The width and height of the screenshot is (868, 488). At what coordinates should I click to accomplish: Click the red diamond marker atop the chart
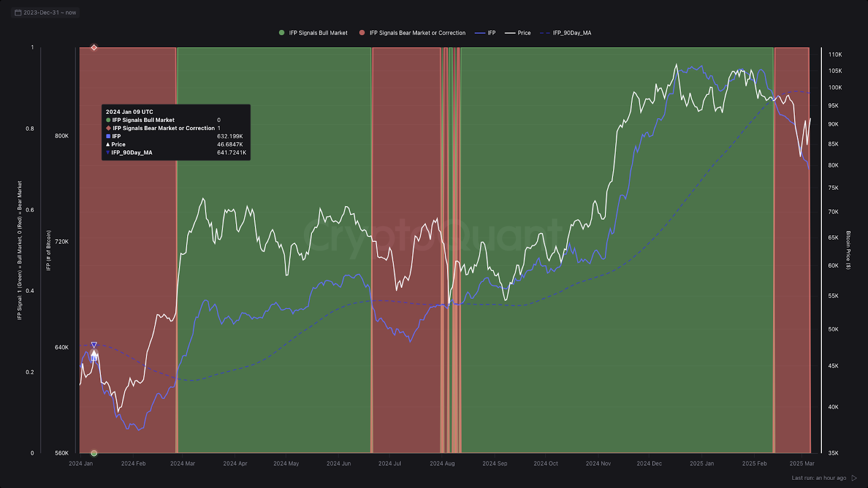point(94,48)
